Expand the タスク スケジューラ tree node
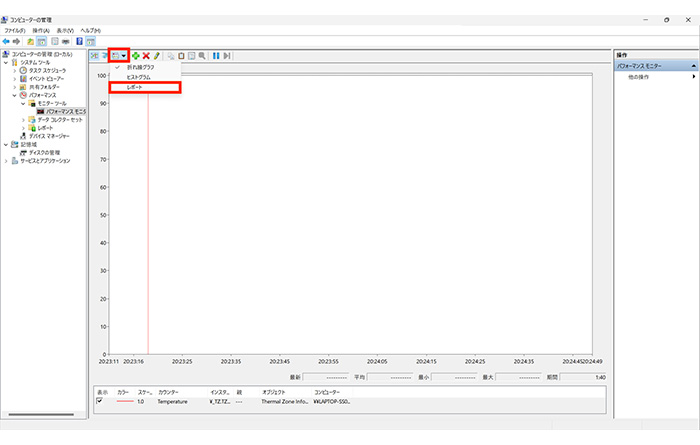The image size is (700, 445). (x=14, y=71)
